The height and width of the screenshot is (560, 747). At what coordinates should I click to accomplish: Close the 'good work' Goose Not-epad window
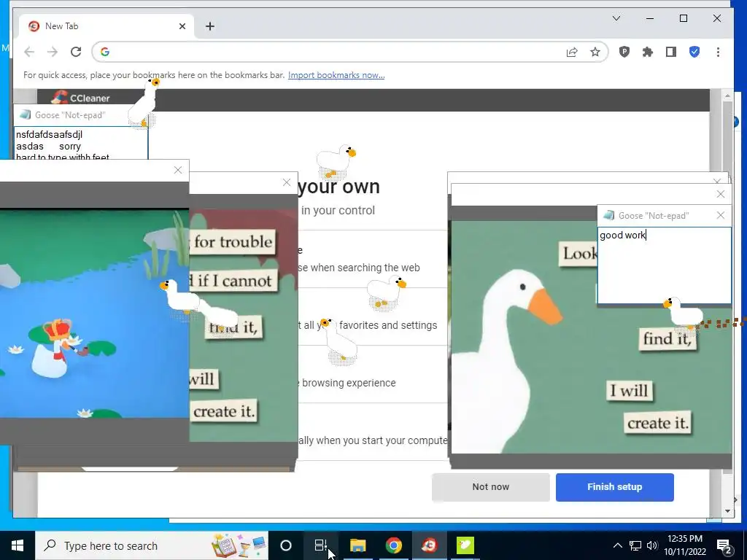(720, 216)
